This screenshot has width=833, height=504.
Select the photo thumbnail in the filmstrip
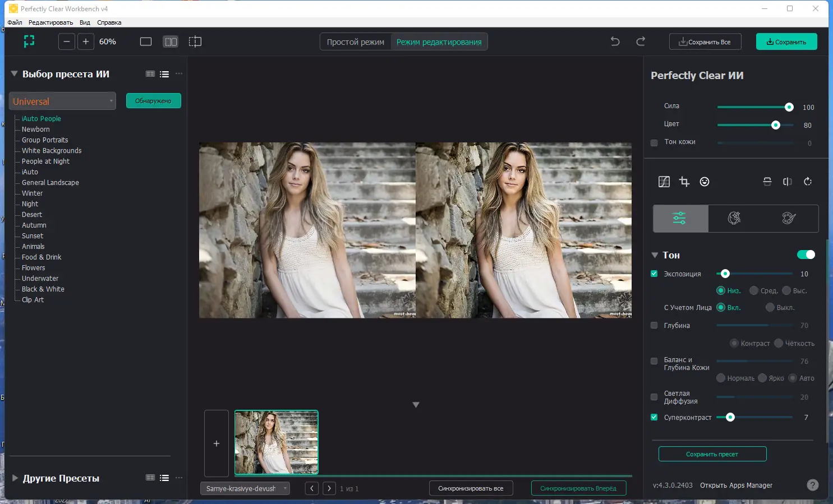[x=277, y=442]
